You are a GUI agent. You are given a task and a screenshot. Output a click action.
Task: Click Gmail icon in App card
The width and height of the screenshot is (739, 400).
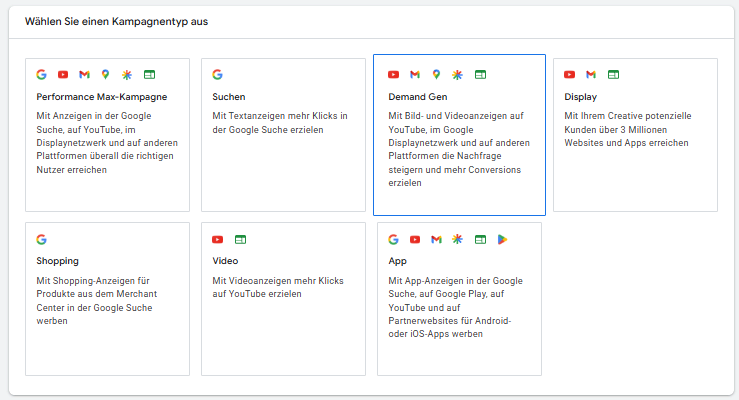tap(436, 239)
